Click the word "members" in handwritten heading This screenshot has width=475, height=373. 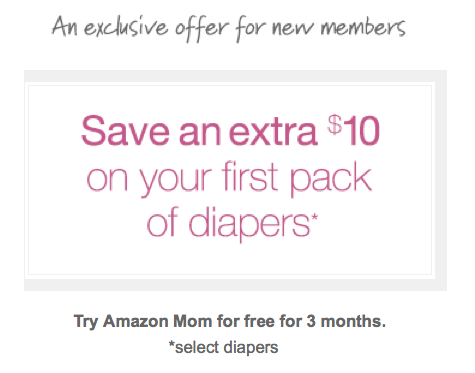[x=363, y=27]
